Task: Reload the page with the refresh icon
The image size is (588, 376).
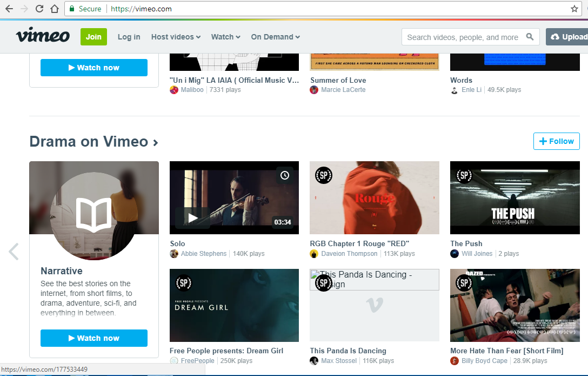Action: coord(39,9)
